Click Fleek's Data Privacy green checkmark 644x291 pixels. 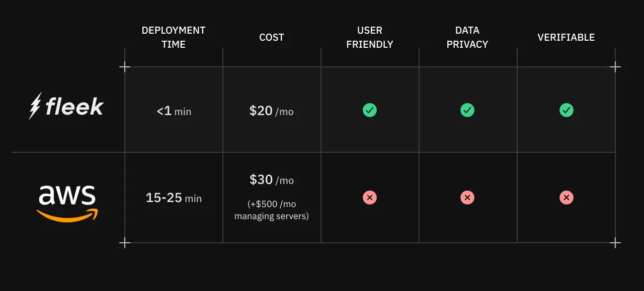click(x=467, y=110)
